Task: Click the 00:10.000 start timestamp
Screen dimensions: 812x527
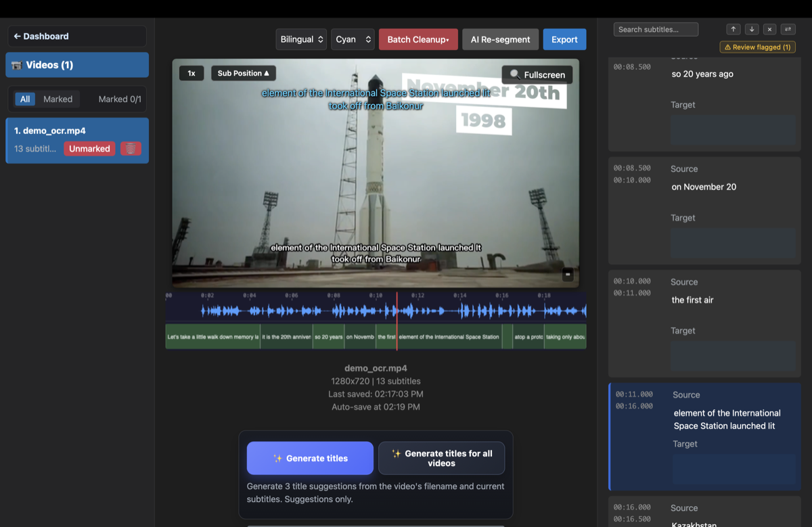Action: coord(632,281)
